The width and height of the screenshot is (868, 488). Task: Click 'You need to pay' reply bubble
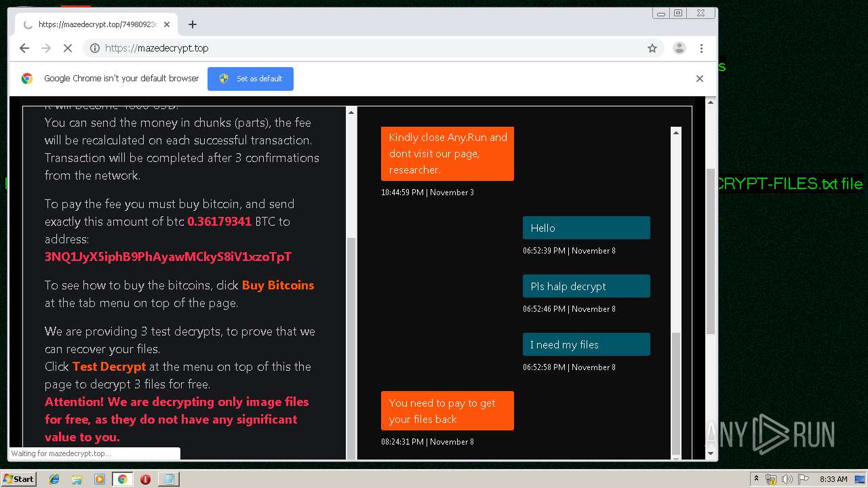click(448, 411)
